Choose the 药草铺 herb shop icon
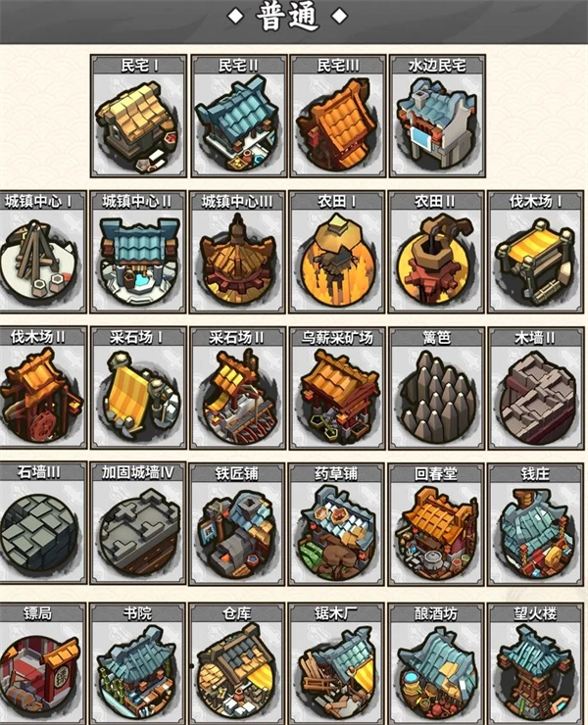 [337, 533]
